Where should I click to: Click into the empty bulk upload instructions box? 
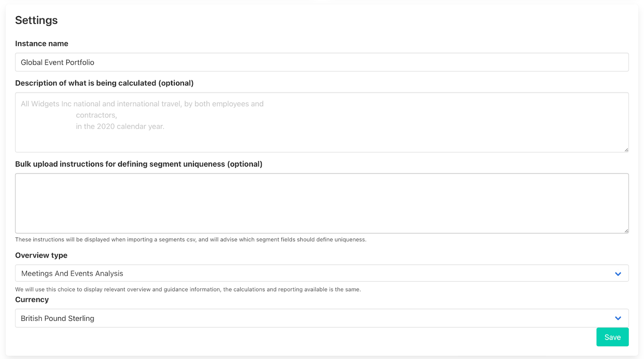tap(322, 203)
